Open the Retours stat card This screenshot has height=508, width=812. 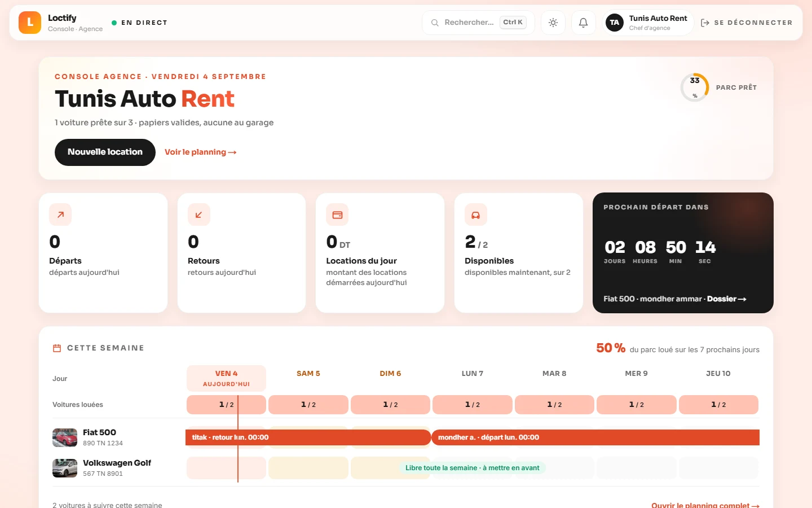pos(241,253)
